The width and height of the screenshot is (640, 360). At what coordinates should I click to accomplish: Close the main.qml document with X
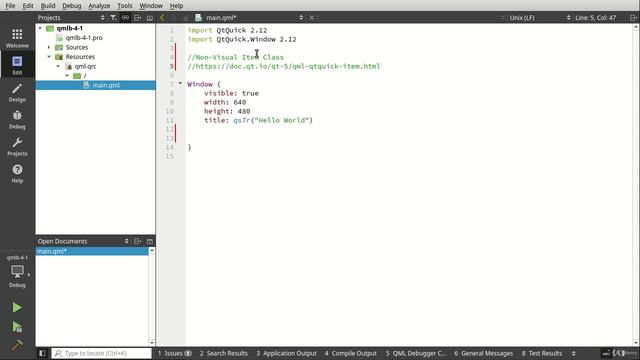pyautogui.click(x=312, y=18)
